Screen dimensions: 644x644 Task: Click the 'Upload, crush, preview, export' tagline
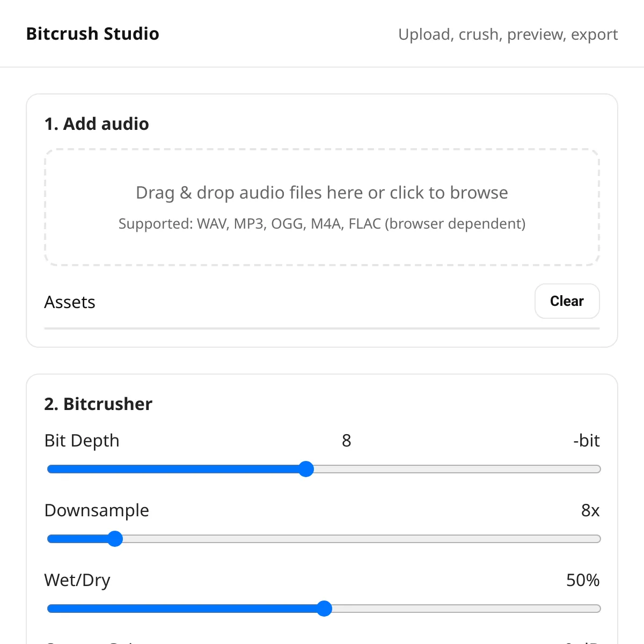pos(508,34)
